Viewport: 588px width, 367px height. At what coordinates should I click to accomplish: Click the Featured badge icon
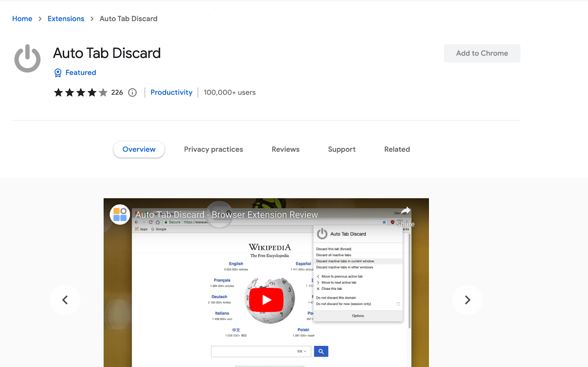58,73
